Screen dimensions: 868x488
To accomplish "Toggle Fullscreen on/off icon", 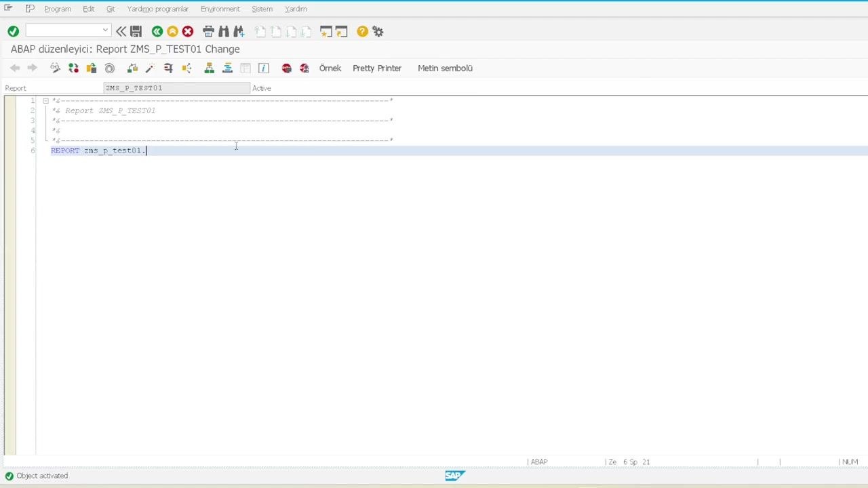I will coord(245,68).
